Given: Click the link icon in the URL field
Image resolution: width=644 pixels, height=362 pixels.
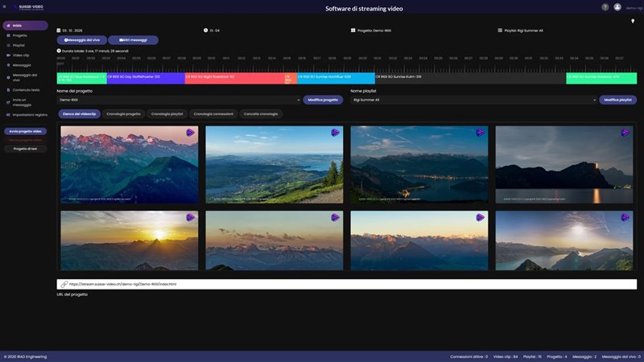Looking at the screenshot, I should [x=64, y=284].
